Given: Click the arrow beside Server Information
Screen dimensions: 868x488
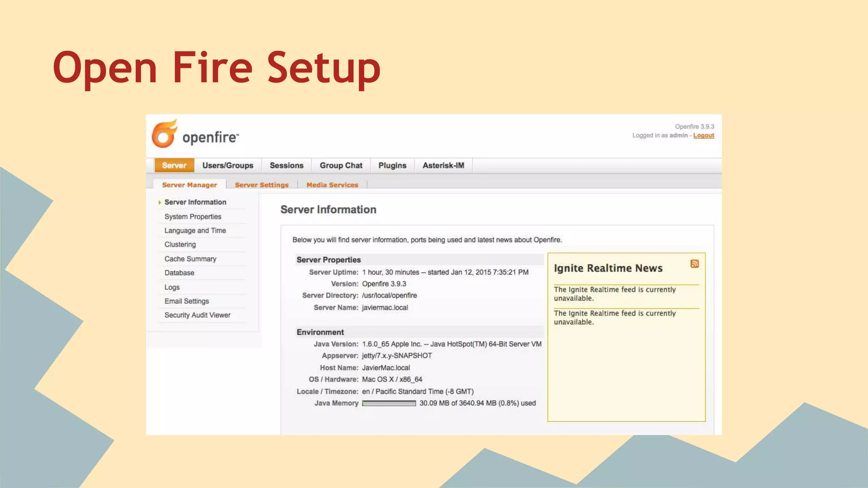Looking at the screenshot, I should [160, 202].
